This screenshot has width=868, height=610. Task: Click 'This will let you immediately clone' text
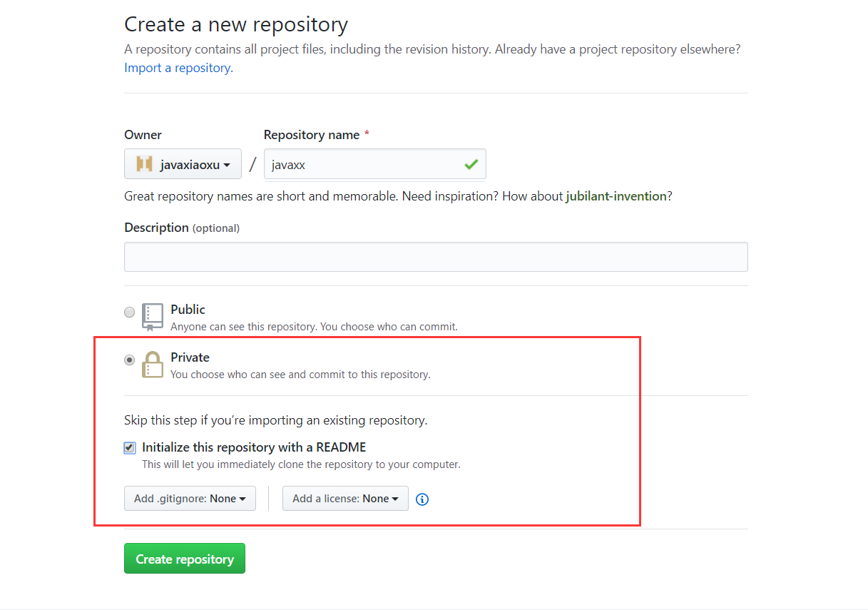click(x=301, y=464)
